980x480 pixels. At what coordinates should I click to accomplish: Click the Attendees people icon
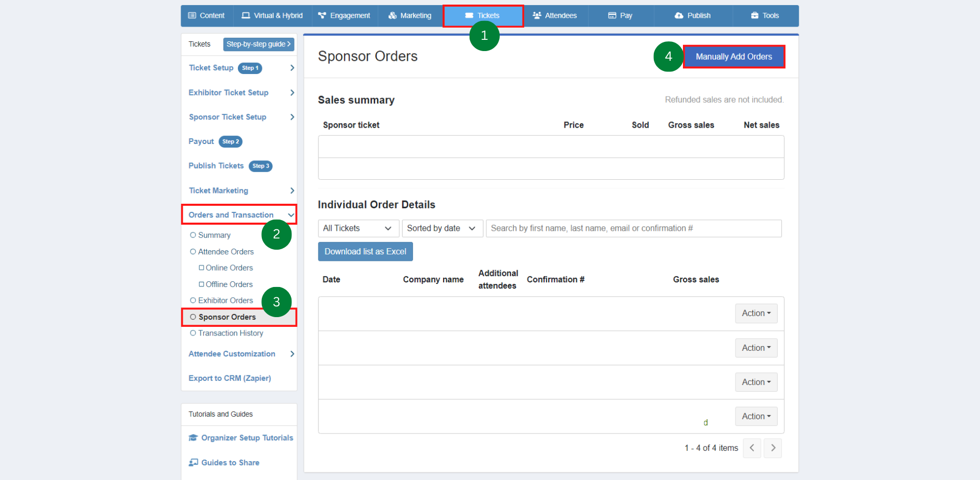tap(537, 16)
